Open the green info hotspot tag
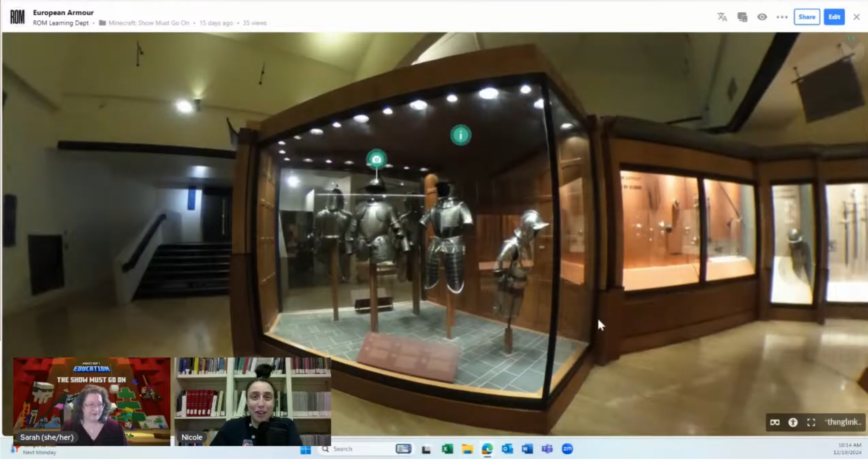 (461, 135)
